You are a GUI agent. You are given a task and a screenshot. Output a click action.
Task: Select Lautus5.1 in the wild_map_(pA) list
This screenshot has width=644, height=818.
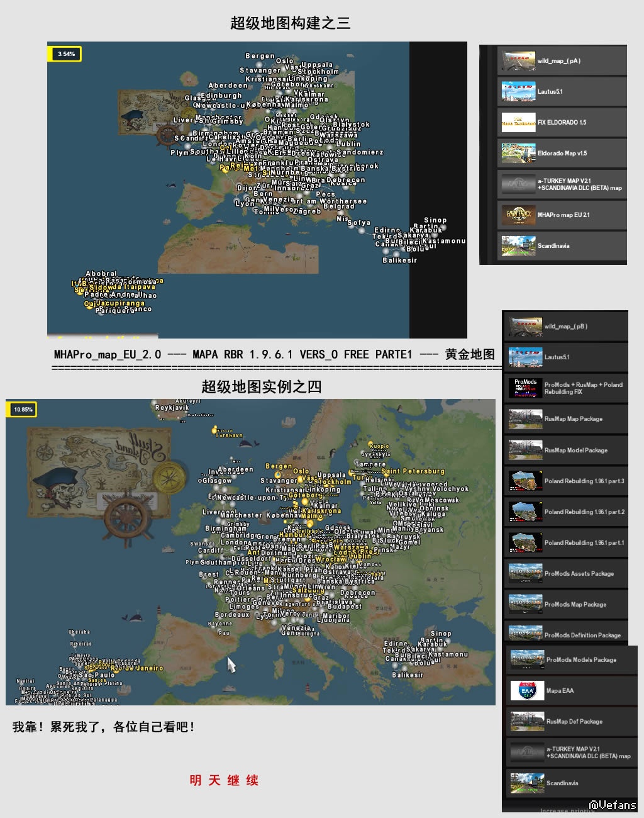point(562,92)
